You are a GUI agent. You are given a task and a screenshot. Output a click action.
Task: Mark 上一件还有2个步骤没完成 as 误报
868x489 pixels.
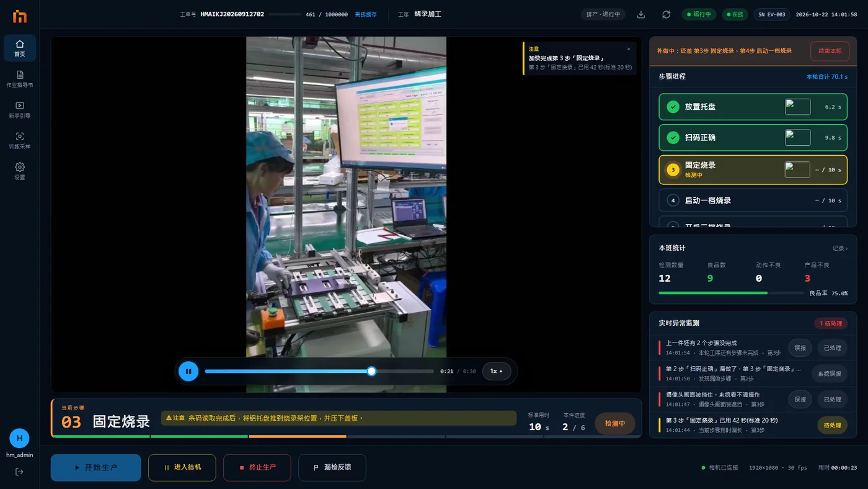coord(800,348)
